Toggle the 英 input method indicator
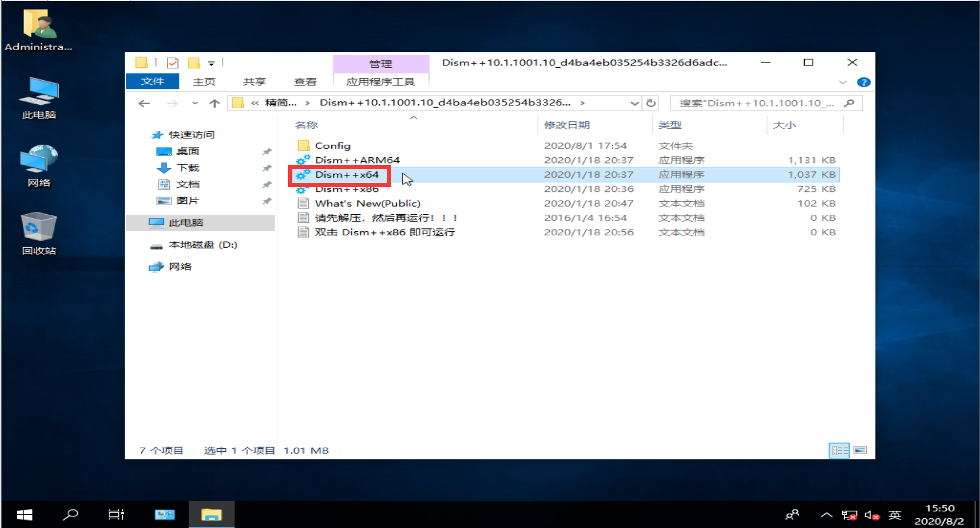The height and width of the screenshot is (528, 980). point(895,515)
